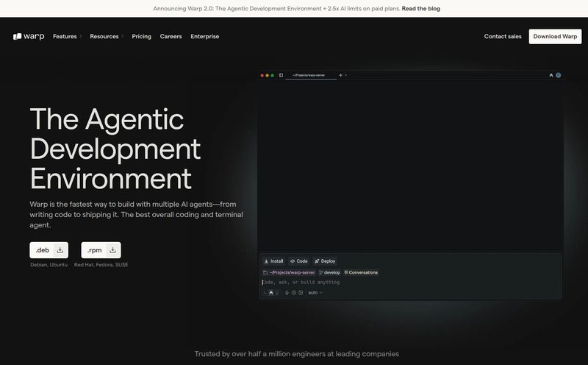588x365 pixels.
Task: Click 'Trusted by over half a million engineers' text
Action: [296, 354]
